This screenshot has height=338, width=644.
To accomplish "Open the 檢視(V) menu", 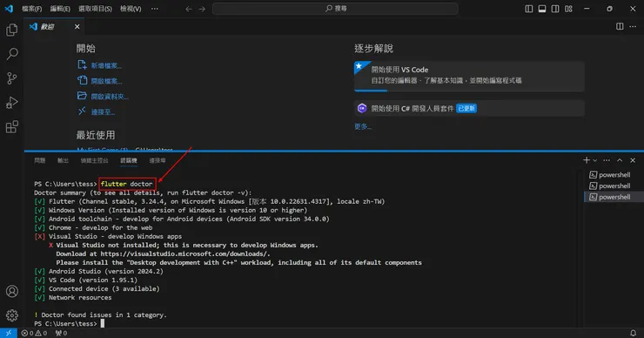I will pos(131,9).
